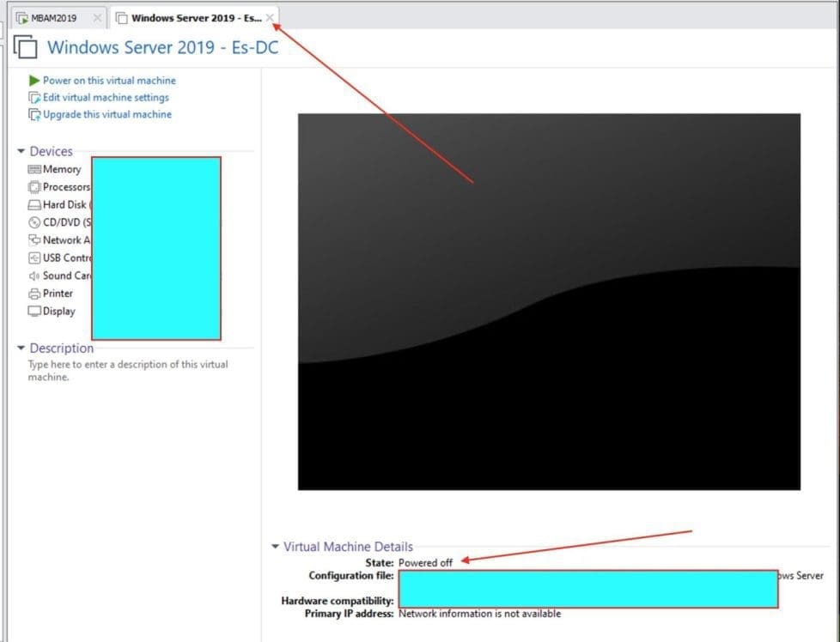This screenshot has height=642, width=840.
Task: Collapse the Description section
Action: 21,348
